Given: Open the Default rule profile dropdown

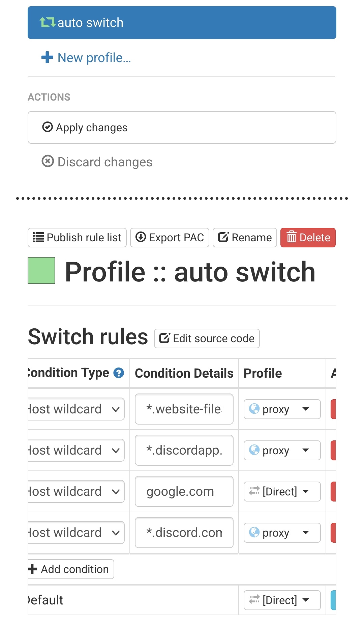Looking at the screenshot, I should (282, 600).
